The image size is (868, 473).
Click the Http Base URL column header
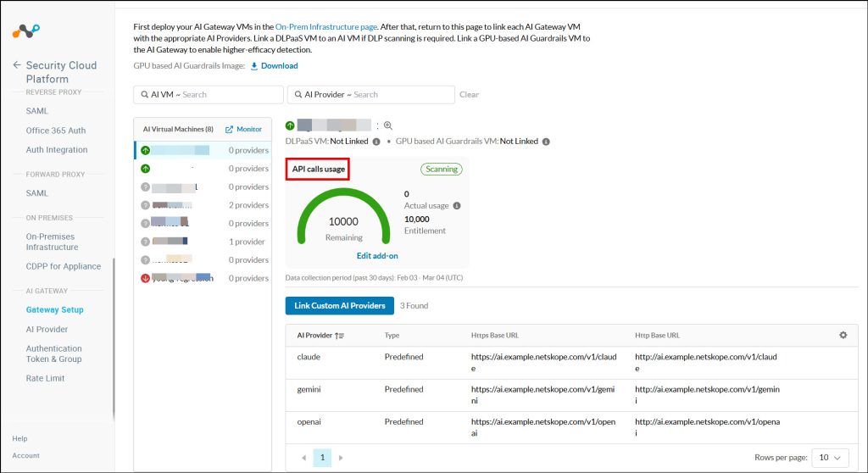pyautogui.click(x=657, y=336)
